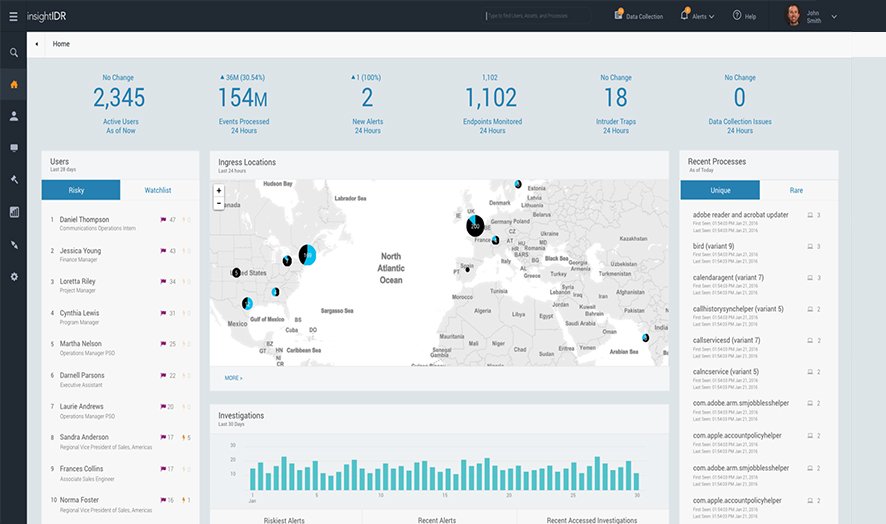The height and width of the screenshot is (524, 886).
Task: Open the monitor assets icon in sidebar
Action: coord(13,148)
